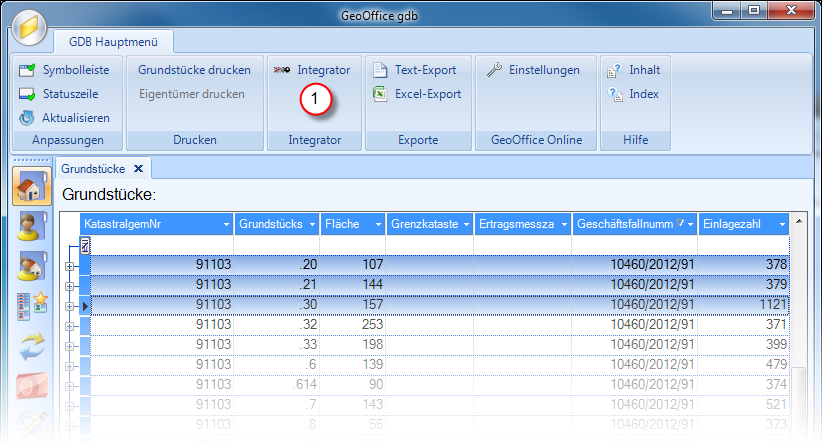Image resolution: width=822 pixels, height=445 pixels.
Task: Open Ertragsmessza column dropdown
Action: point(565,224)
